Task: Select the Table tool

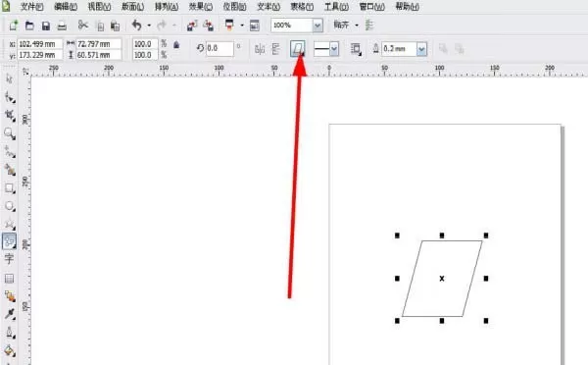Action: tap(9, 279)
